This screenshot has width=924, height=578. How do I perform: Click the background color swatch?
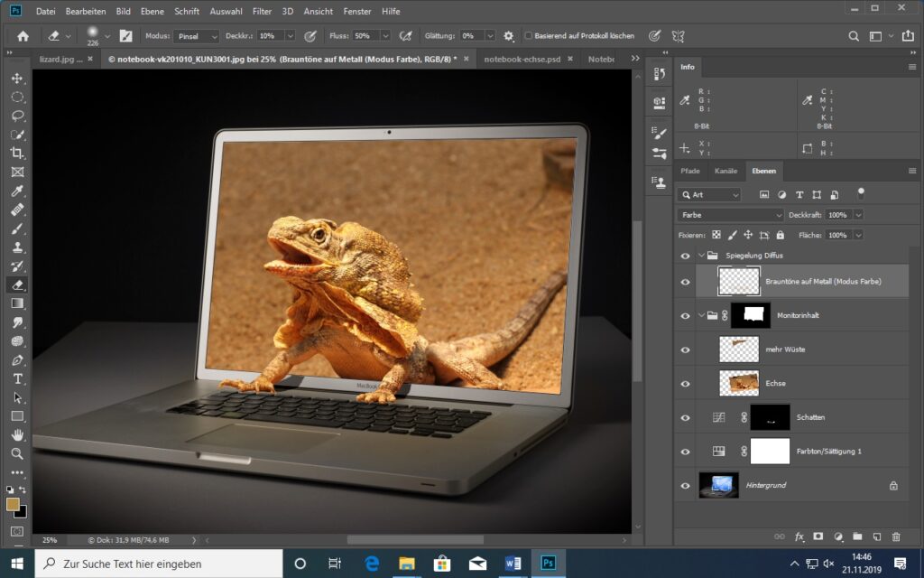click(x=23, y=513)
